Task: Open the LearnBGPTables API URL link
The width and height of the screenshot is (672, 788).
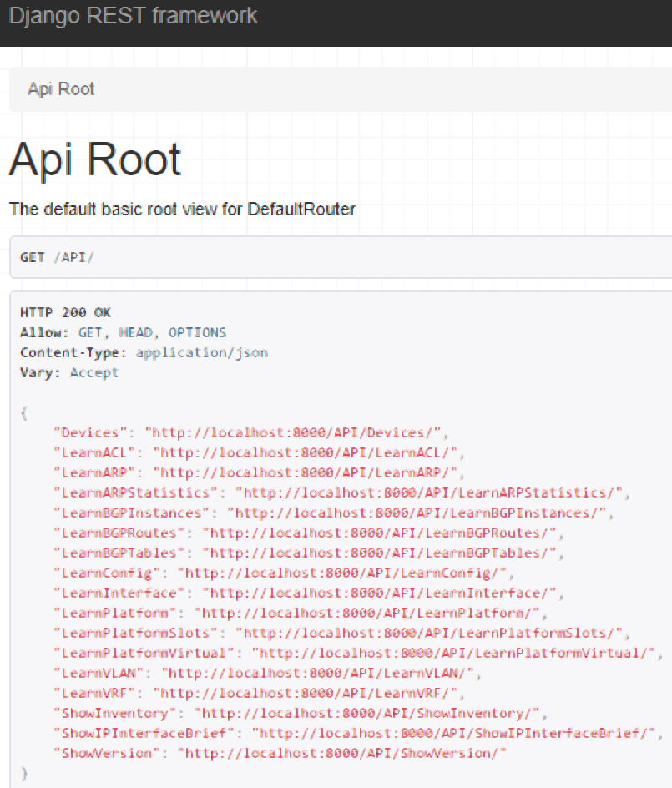Action: point(379,553)
